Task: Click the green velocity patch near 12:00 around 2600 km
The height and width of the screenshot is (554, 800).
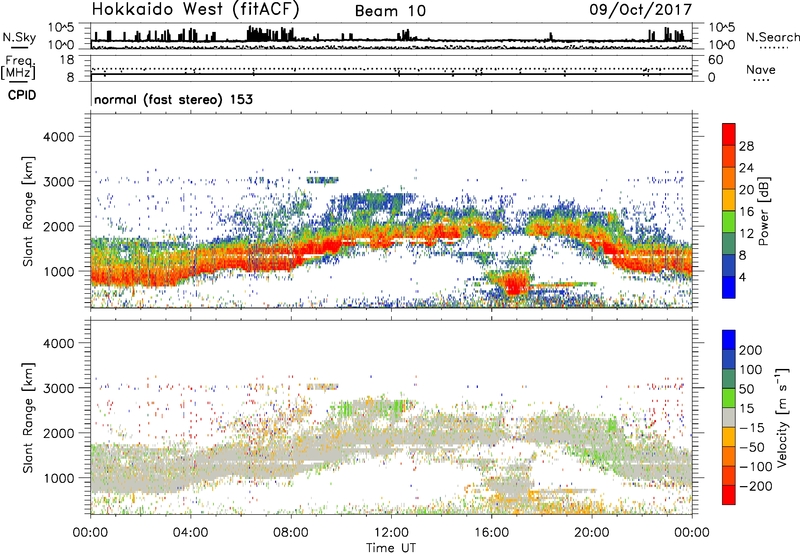Action: pos(398,406)
